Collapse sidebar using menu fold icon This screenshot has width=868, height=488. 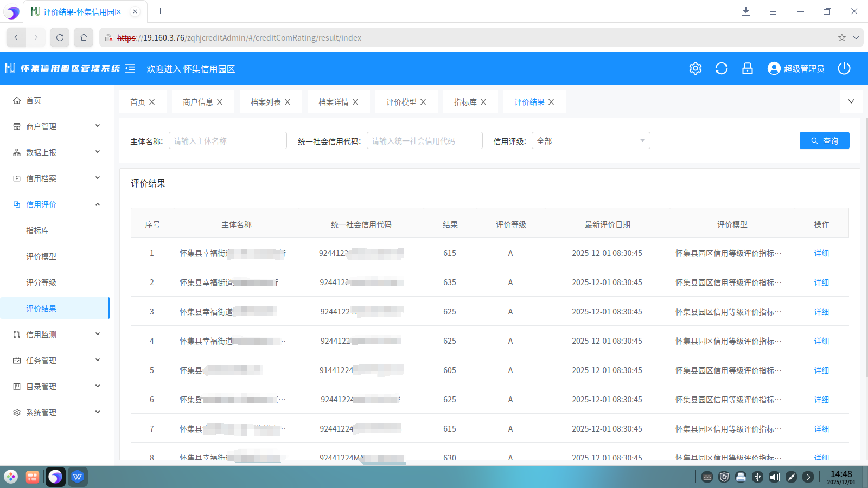[x=130, y=68]
